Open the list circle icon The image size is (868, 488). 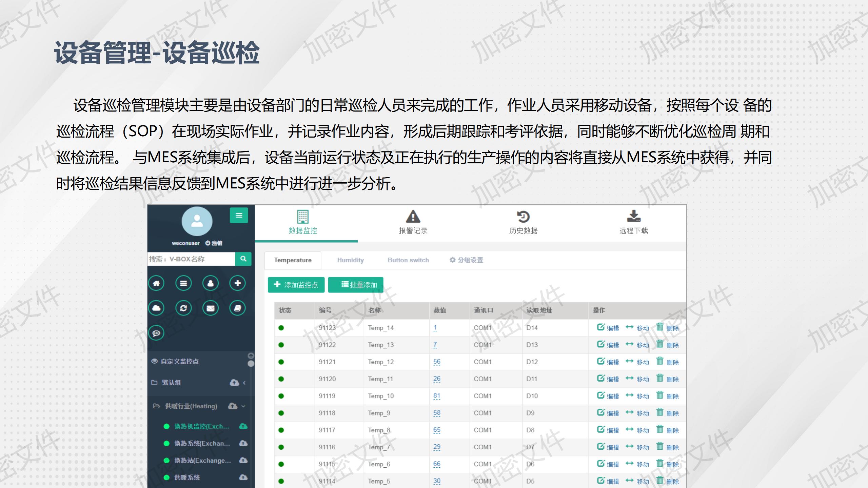click(183, 283)
